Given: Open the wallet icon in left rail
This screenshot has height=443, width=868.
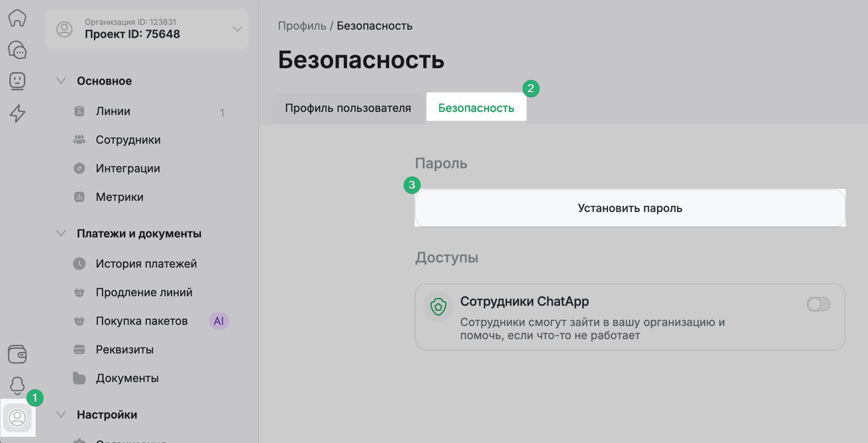Looking at the screenshot, I should tap(17, 354).
